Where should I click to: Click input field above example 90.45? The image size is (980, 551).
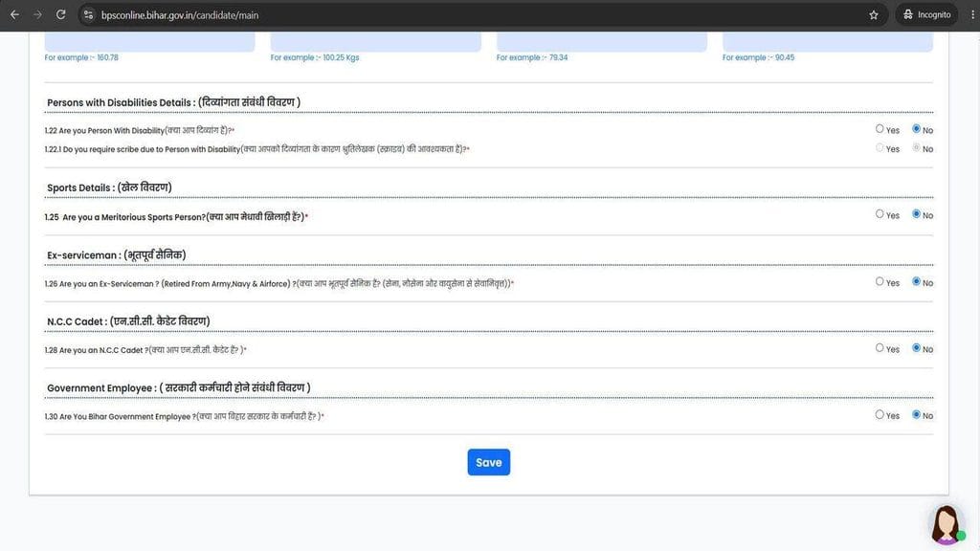[x=828, y=42]
